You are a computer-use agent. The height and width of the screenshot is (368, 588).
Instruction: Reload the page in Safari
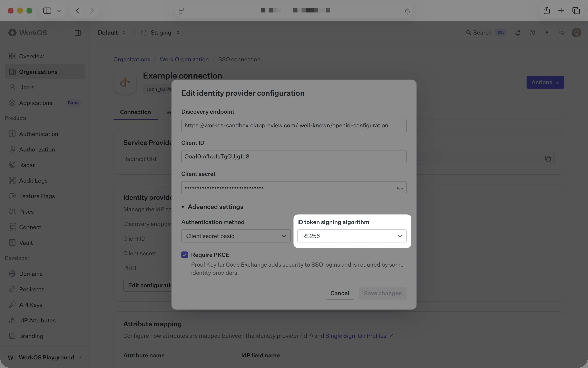(408, 11)
